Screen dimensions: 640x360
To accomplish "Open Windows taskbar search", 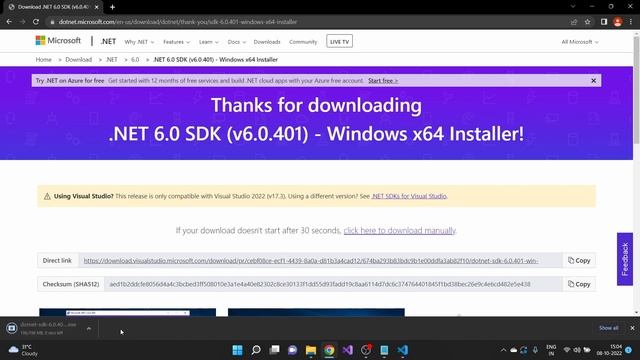I will pyautogui.click(x=256, y=350).
